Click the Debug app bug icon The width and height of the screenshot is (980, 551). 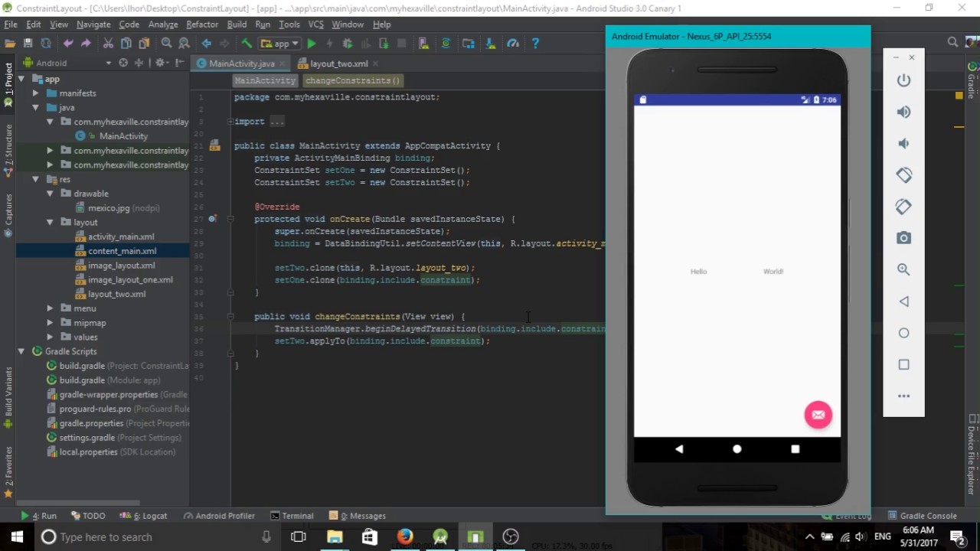point(348,44)
